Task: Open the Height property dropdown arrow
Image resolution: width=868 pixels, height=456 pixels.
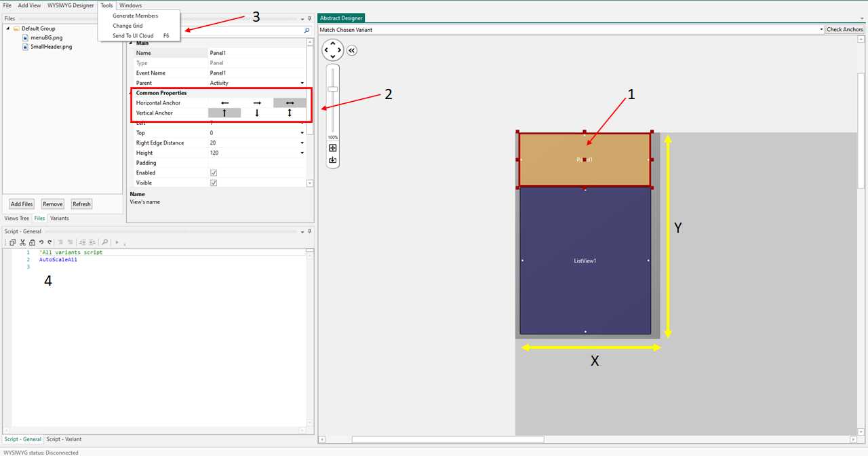Action: [302, 153]
